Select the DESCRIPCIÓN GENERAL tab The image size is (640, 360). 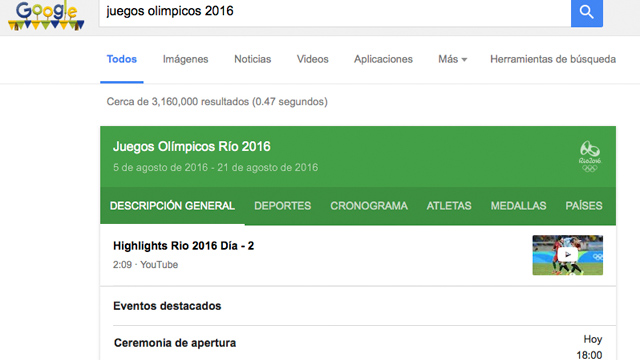pyautogui.click(x=172, y=206)
